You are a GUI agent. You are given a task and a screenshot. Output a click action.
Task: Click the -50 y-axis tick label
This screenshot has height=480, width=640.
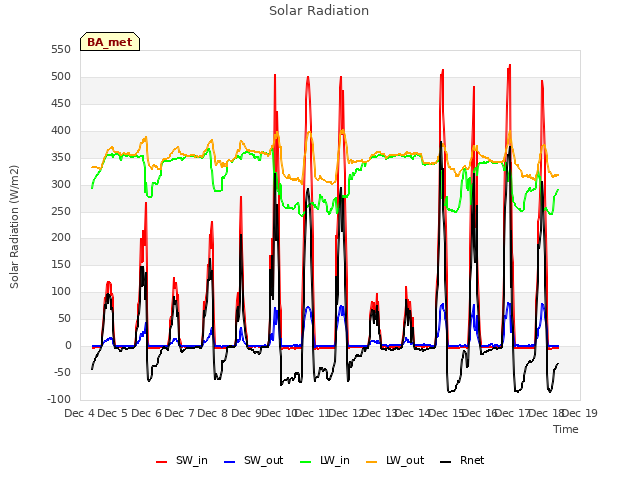(62, 373)
